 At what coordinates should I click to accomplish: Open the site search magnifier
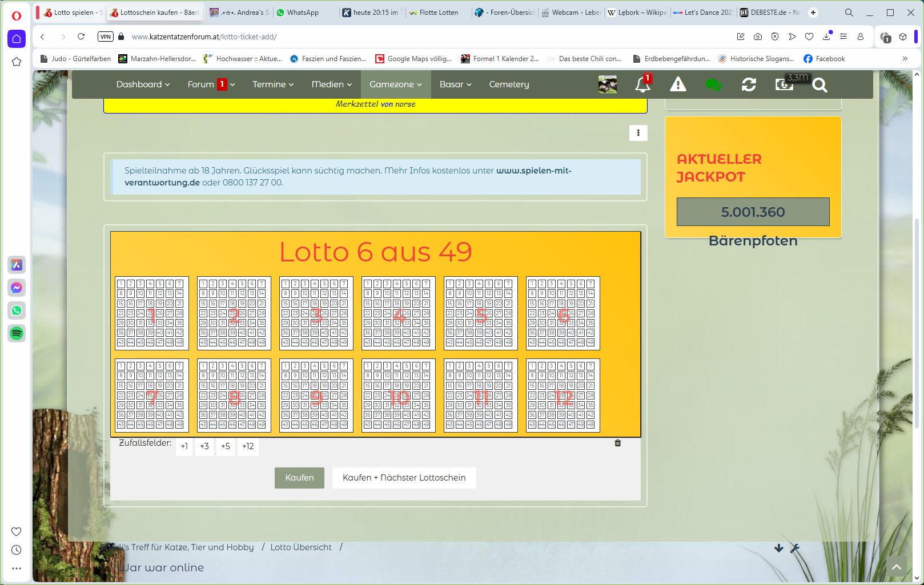pyautogui.click(x=819, y=85)
